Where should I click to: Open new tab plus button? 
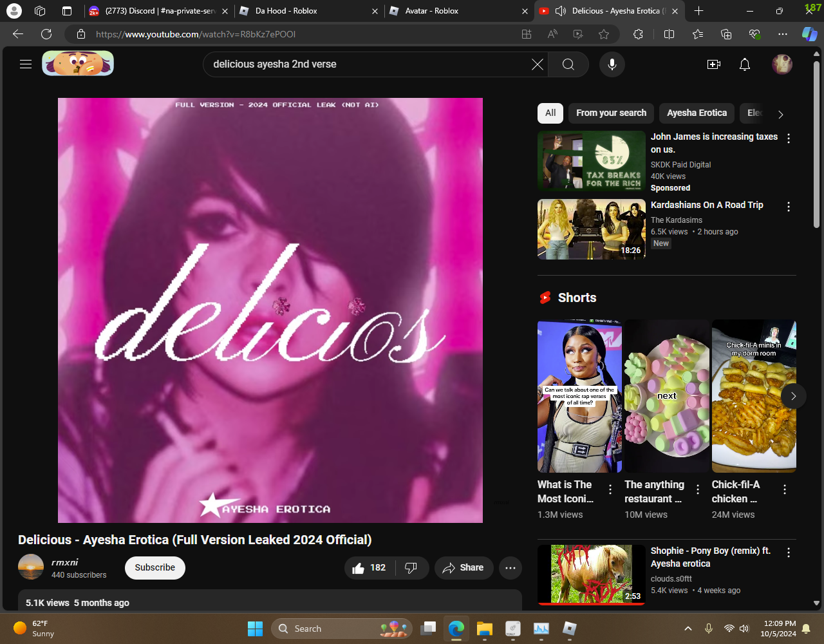(699, 11)
